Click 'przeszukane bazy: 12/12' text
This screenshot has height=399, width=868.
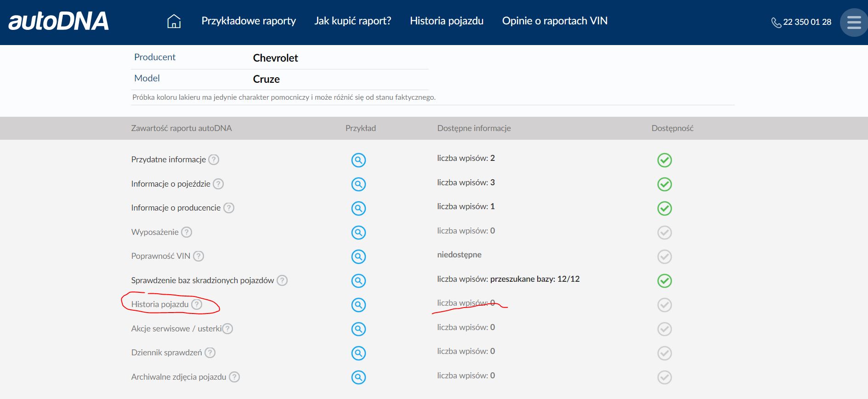[x=535, y=279]
